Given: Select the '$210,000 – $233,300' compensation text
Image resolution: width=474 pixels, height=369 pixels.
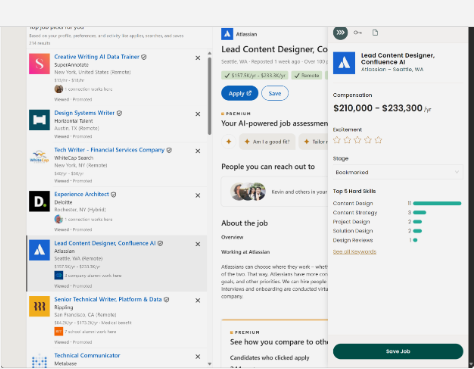Looking at the screenshot, I should coord(378,108).
